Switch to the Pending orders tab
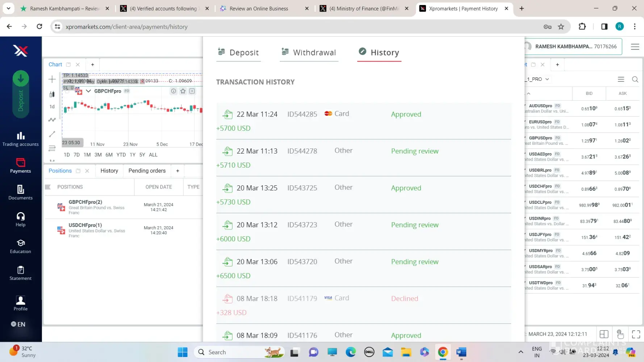 pyautogui.click(x=147, y=171)
